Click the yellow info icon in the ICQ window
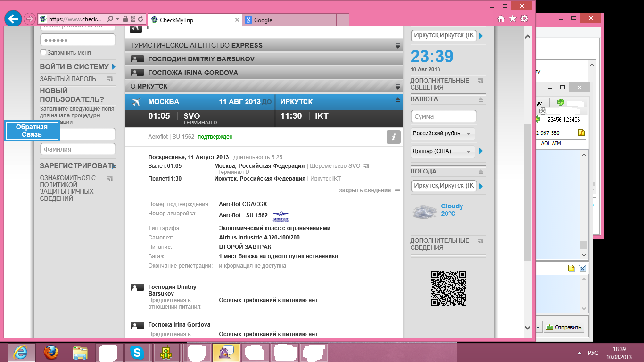Viewport: 644px width, 362px height. click(581, 133)
